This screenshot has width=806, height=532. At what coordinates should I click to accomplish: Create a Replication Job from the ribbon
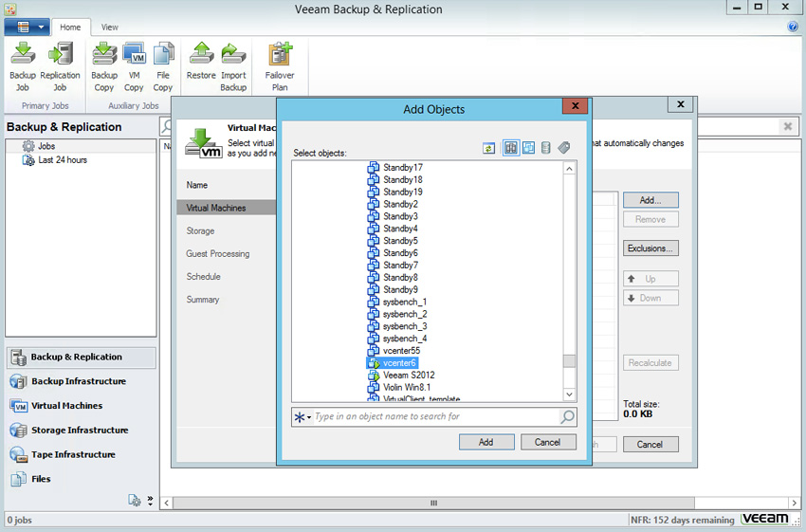60,67
